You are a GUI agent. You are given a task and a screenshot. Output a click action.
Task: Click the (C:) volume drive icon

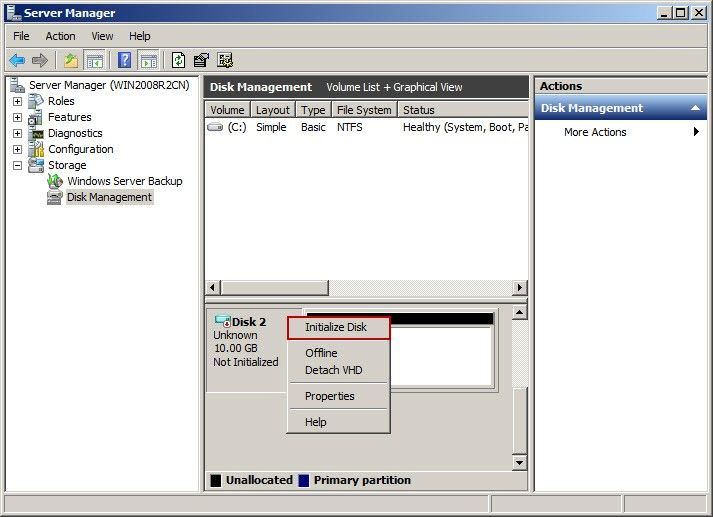tap(215, 127)
